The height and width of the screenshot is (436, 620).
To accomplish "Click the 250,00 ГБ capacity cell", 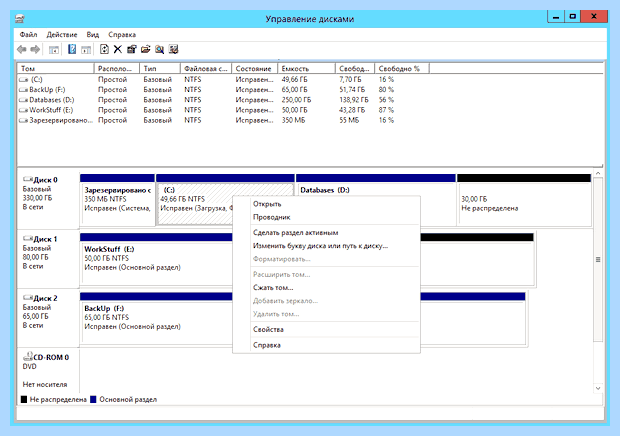I will (x=297, y=100).
